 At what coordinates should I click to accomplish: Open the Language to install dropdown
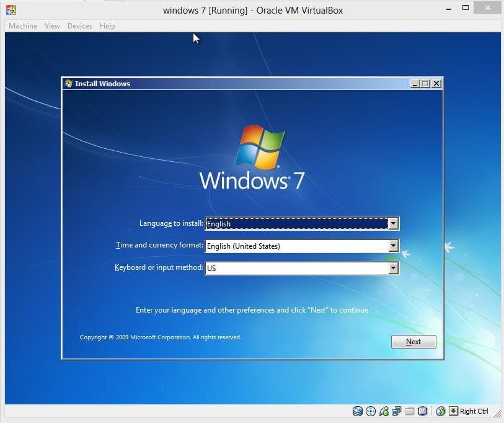pyautogui.click(x=394, y=223)
